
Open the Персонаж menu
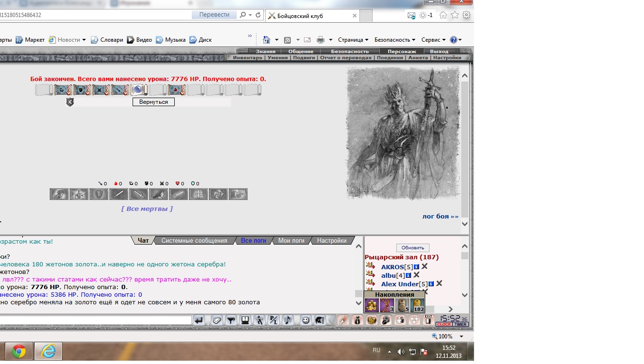402,51
